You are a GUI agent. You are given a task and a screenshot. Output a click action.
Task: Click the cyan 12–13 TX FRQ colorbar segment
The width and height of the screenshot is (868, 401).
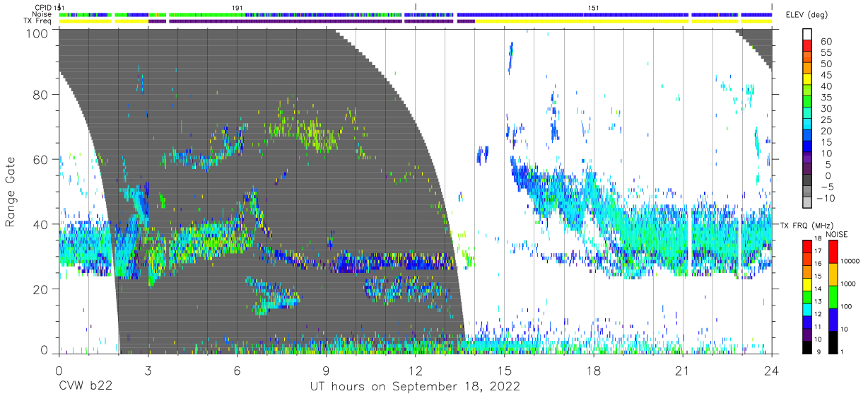click(808, 308)
